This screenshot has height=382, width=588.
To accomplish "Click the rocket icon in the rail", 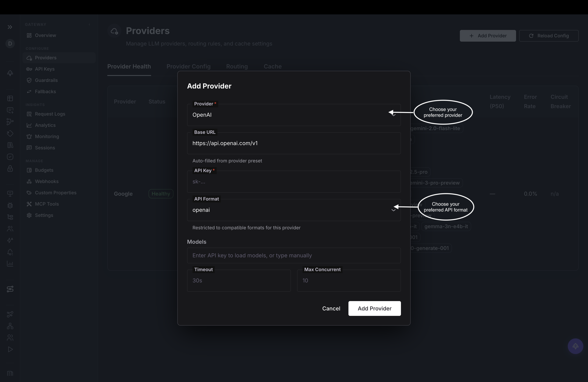I will click(x=10, y=73).
